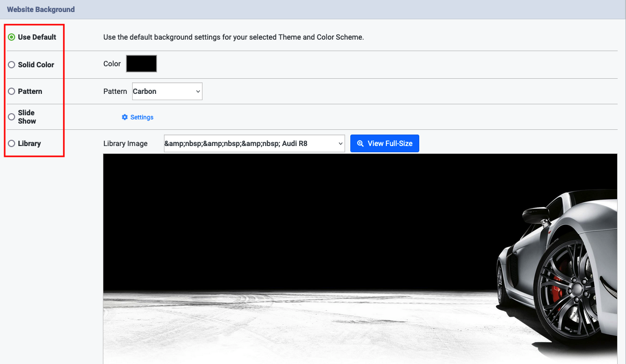
Task: Click the default background description text
Action: pos(233,37)
